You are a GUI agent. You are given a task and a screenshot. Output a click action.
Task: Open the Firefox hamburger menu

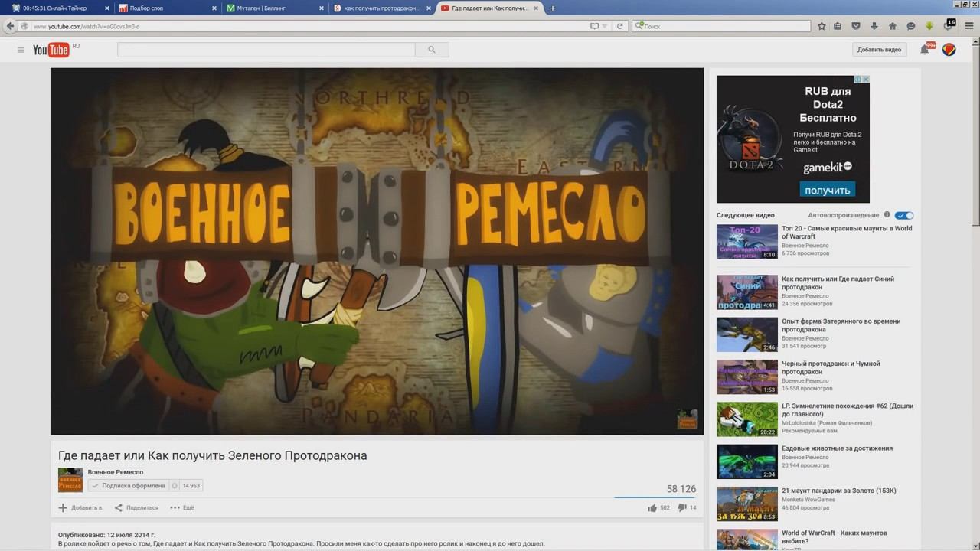point(969,26)
